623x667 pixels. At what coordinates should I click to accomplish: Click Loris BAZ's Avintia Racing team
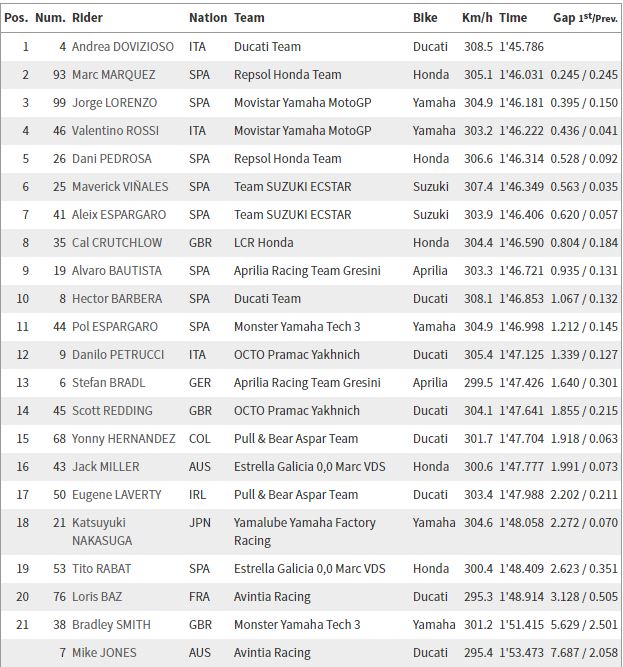click(272, 597)
